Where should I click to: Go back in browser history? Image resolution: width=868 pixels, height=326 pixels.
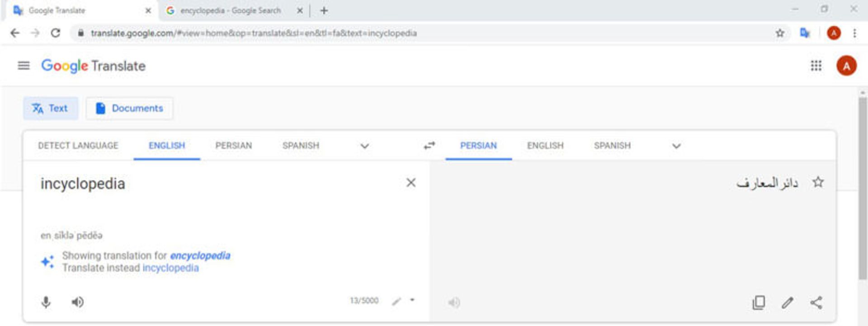coord(15,33)
